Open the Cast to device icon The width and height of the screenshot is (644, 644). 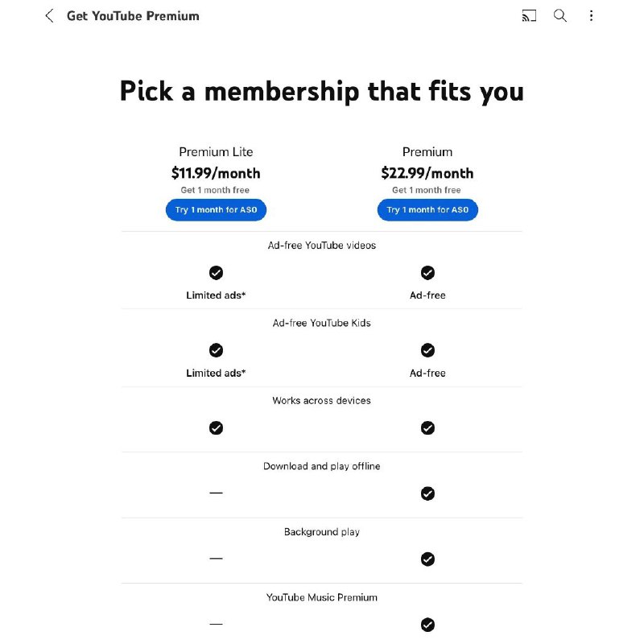pyautogui.click(x=529, y=15)
